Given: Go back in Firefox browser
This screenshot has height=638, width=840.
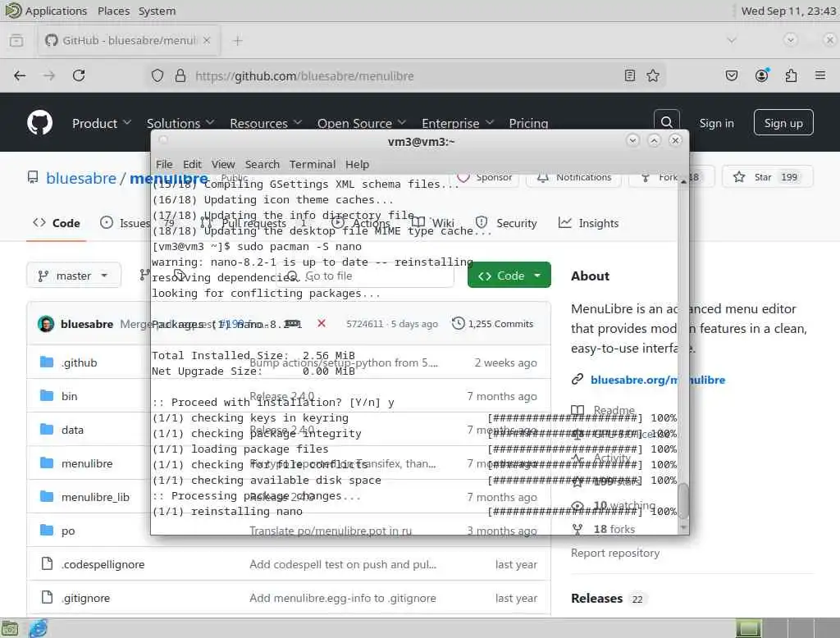Looking at the screenshot, I should pyautogui.click(x=20, y=75).
